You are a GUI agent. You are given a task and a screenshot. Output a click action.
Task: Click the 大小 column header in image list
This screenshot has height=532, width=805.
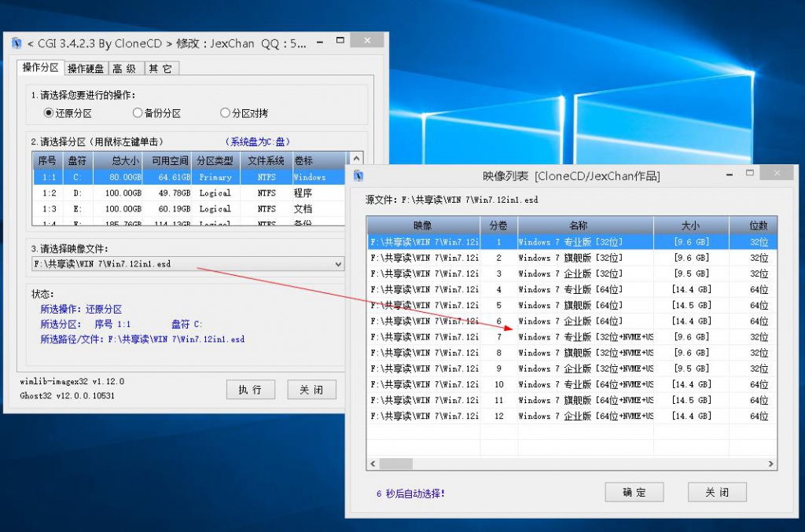click(691, 226)
